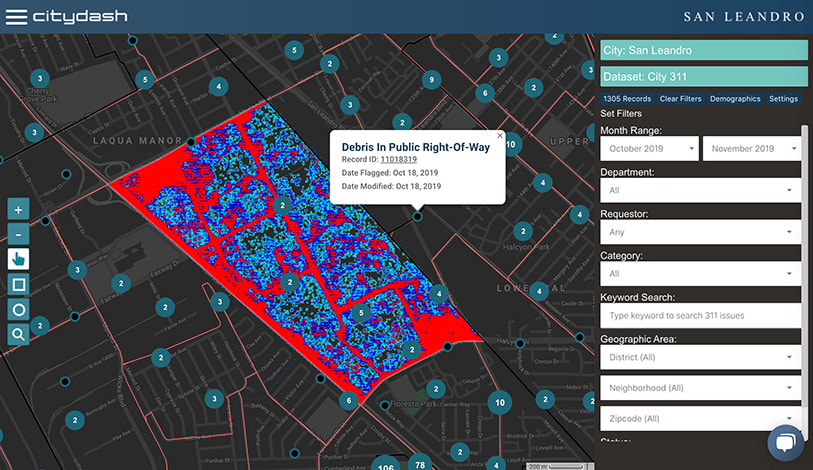Select the rectangle selection tool
Image resolution: width=813 pixels, height=470 pixels.
18,285
